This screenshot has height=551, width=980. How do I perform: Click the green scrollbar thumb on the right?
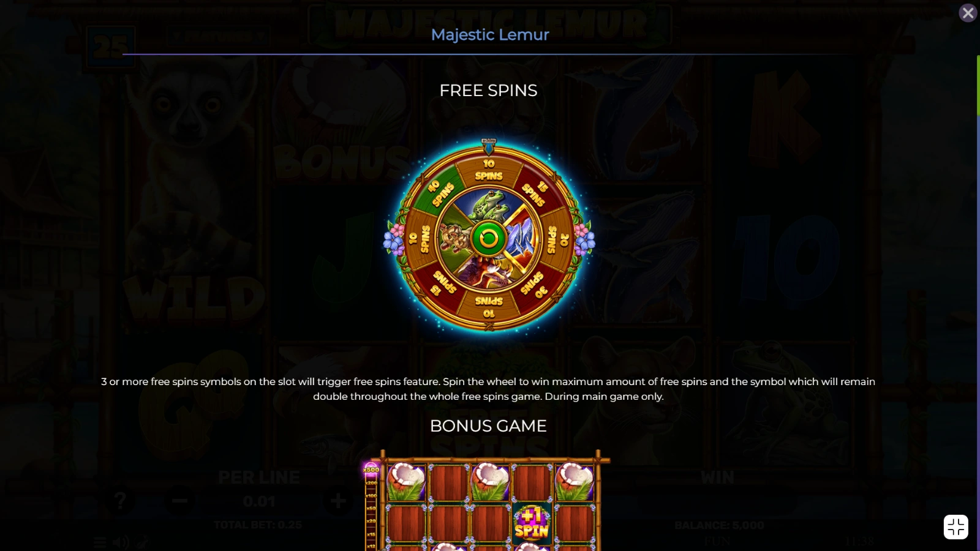click(978, 85)
